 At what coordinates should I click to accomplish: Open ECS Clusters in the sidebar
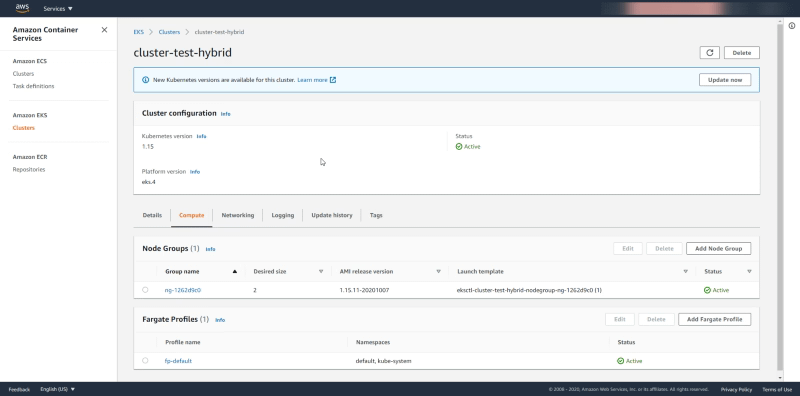(23, 74)
